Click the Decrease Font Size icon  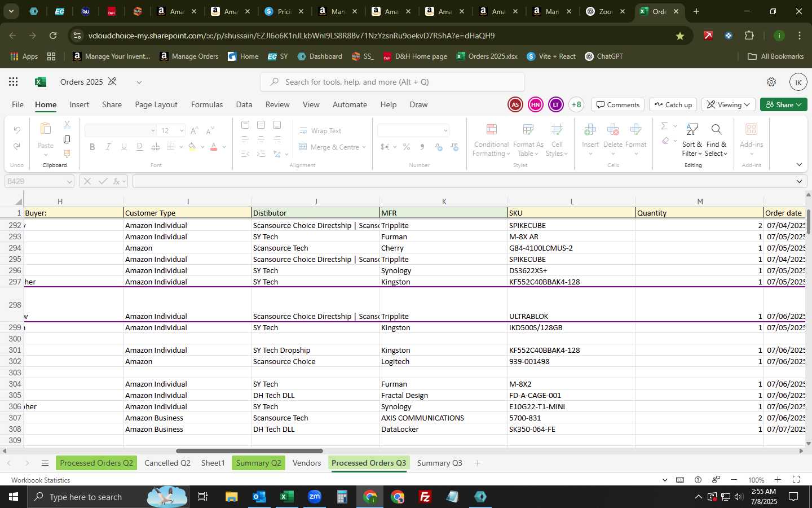pos(210,130)
